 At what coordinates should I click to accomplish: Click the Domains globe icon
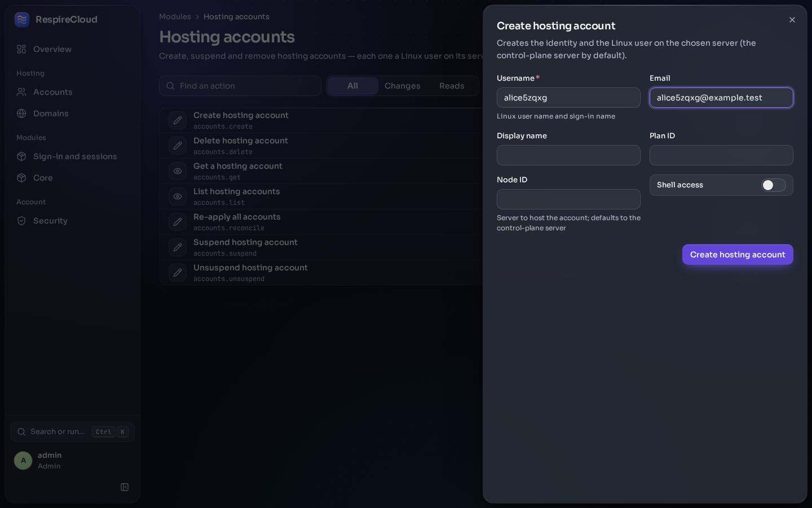click(x=21, y=113)
